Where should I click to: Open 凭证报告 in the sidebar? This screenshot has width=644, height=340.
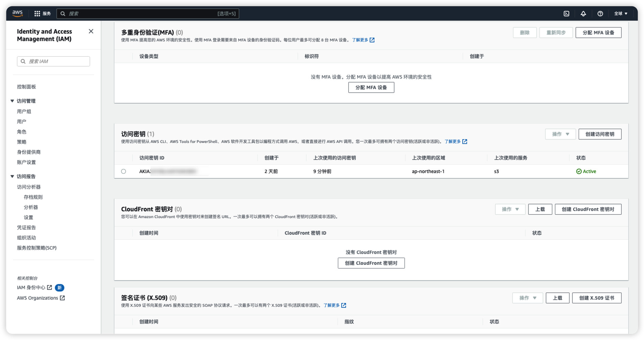(x=26, y=228)
